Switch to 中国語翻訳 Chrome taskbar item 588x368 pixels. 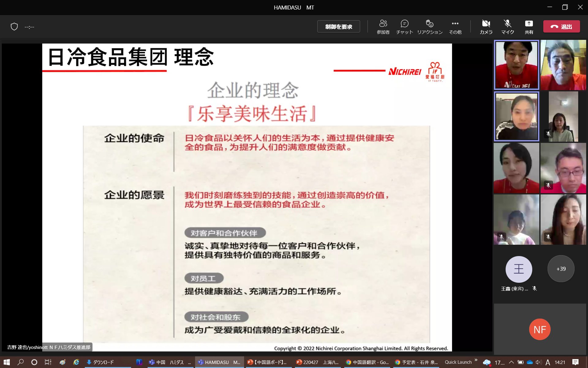coord(367,362)
